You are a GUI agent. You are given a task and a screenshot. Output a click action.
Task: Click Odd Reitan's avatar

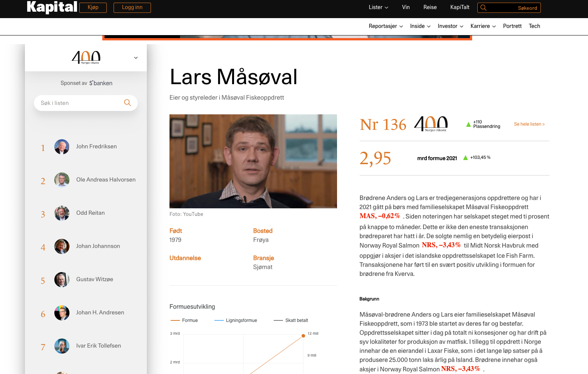[x=62, y=213]
